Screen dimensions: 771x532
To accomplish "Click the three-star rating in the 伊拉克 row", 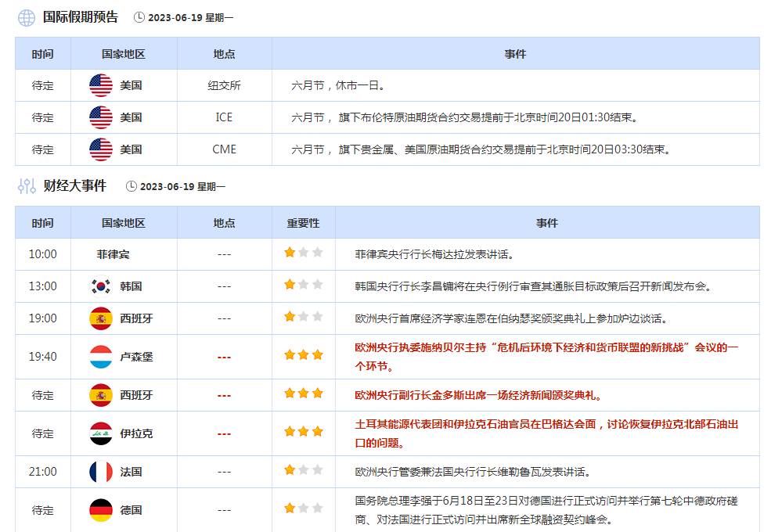I will [303, 432].
